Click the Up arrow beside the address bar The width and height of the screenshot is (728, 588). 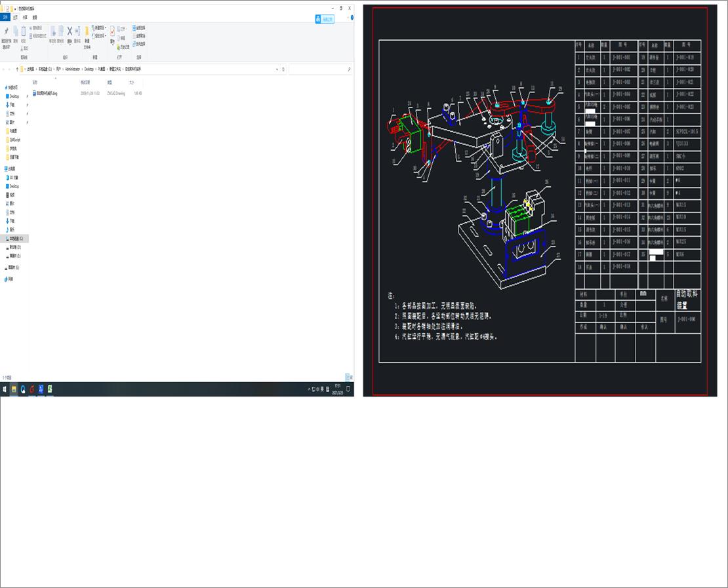coord(17,69)
